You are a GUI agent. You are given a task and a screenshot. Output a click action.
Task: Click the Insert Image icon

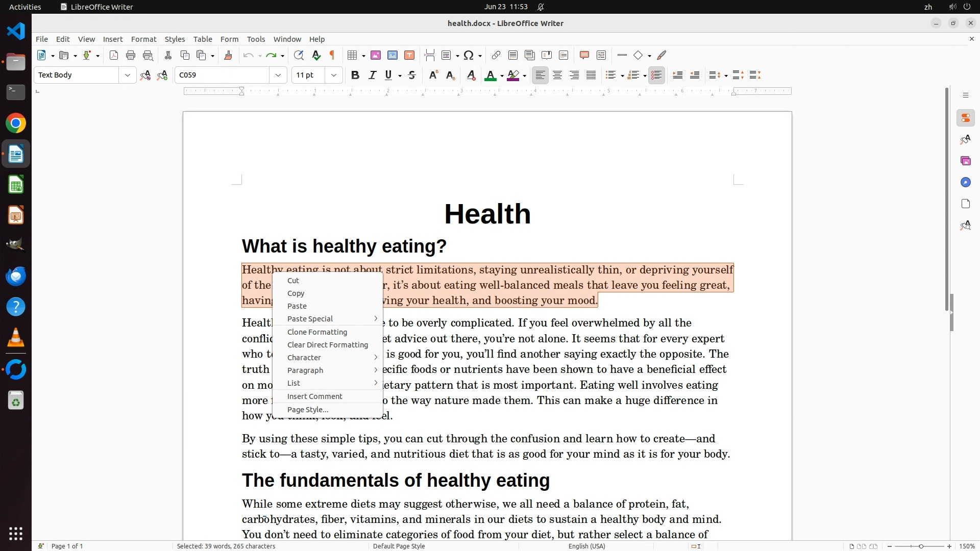(x=376, y=56)
